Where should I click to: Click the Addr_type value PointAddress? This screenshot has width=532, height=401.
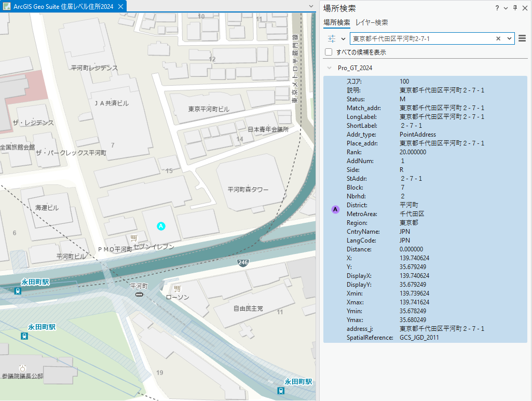418,135
